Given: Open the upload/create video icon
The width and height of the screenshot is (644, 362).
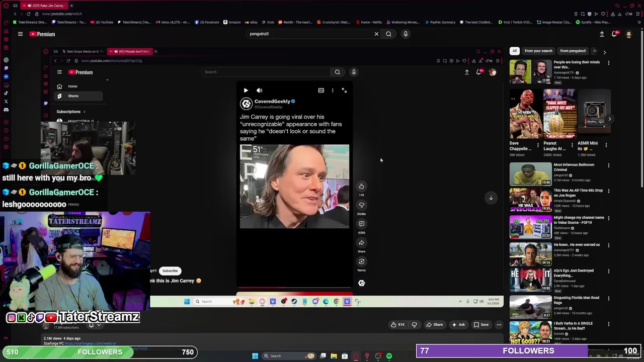Looking at the screenshot, I should (x=602, y=34).
